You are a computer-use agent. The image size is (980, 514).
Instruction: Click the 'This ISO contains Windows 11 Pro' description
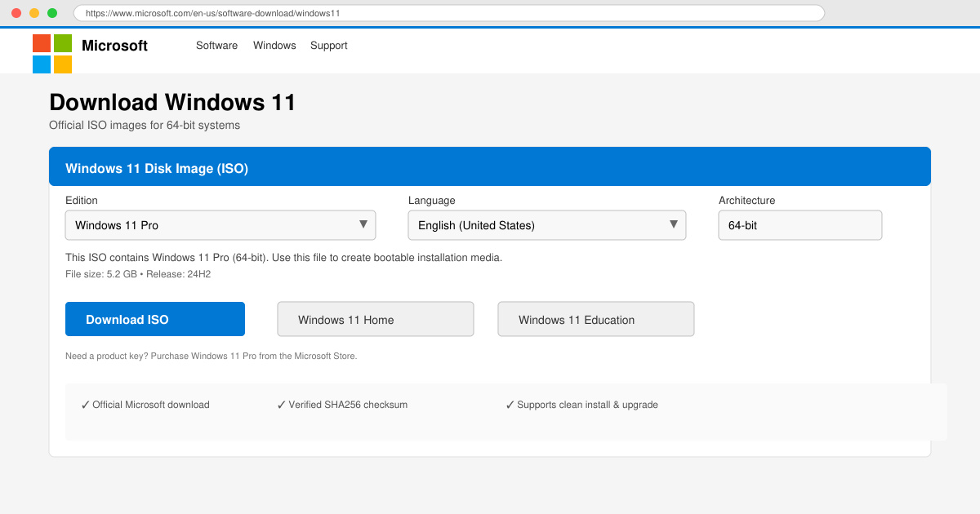coord(283,258)
